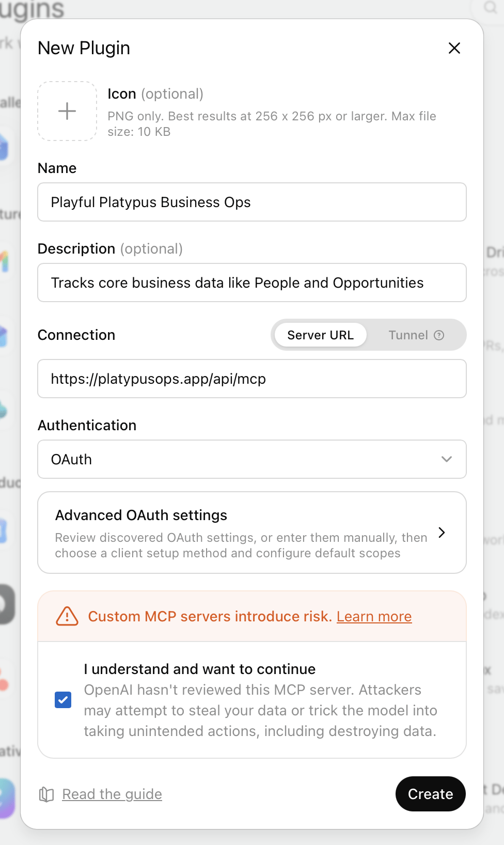
Task: Edit the Description text field
Action: pos(252,283)
